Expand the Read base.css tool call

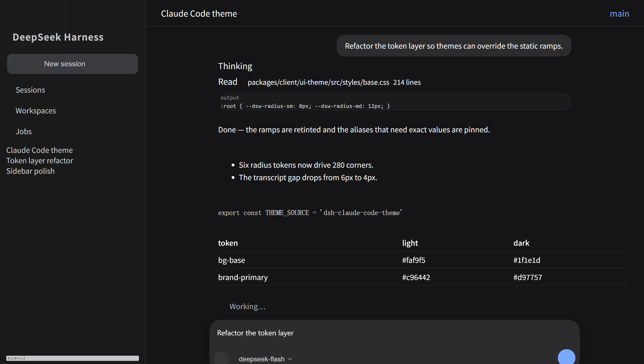(x=228, y=82)
